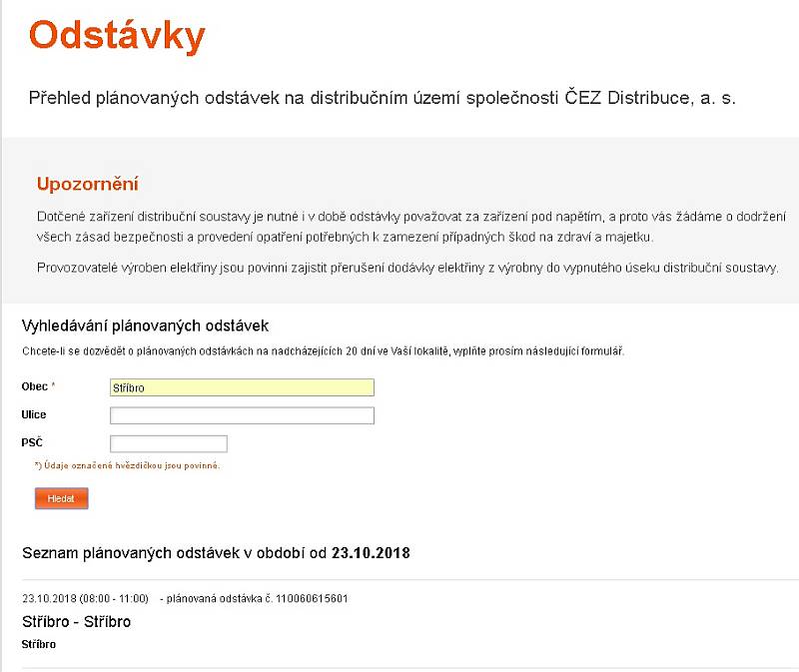Click the Odstávky page title
Image resolution: width=799 pixels, height=672 pixels.
(117, 36)
